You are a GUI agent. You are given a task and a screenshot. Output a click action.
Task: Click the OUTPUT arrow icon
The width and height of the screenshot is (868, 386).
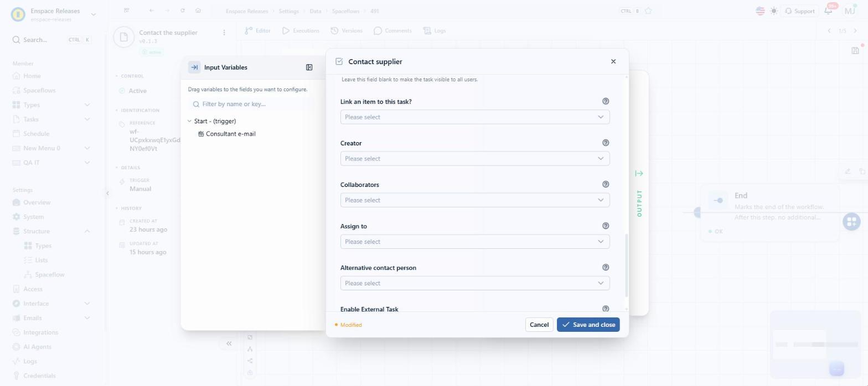click(x=639, y=174)
